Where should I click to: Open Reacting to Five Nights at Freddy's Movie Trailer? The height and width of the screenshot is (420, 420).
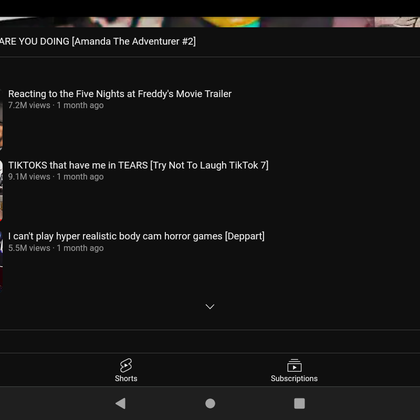point(120,94)
